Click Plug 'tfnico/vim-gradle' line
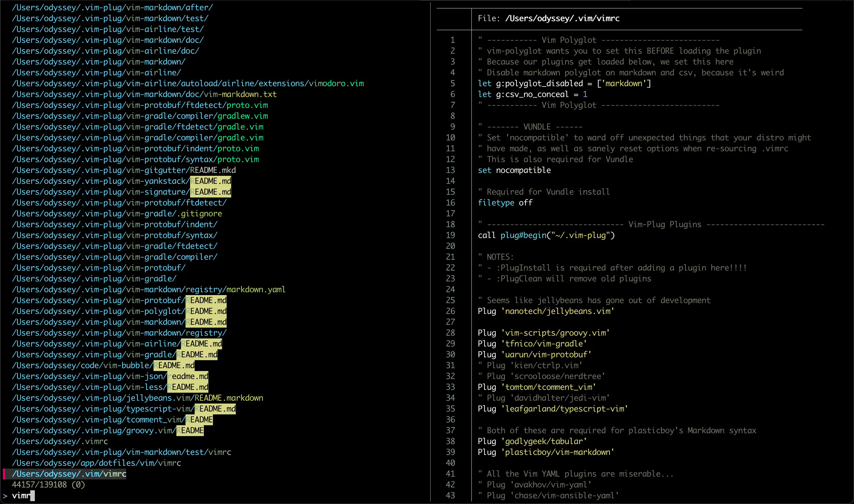Image resolution: width=854 pixels, height=504 pixels. (x=532, y=344)
